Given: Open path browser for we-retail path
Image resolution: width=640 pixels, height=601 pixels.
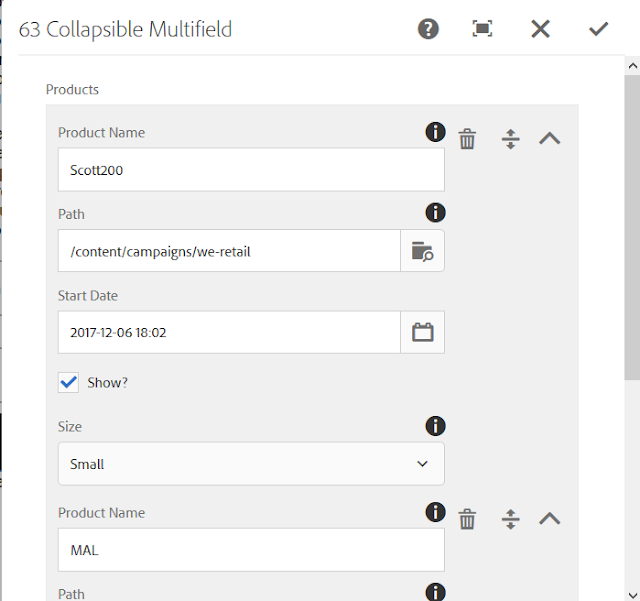Looking at the screenshot, I should 422,251.
